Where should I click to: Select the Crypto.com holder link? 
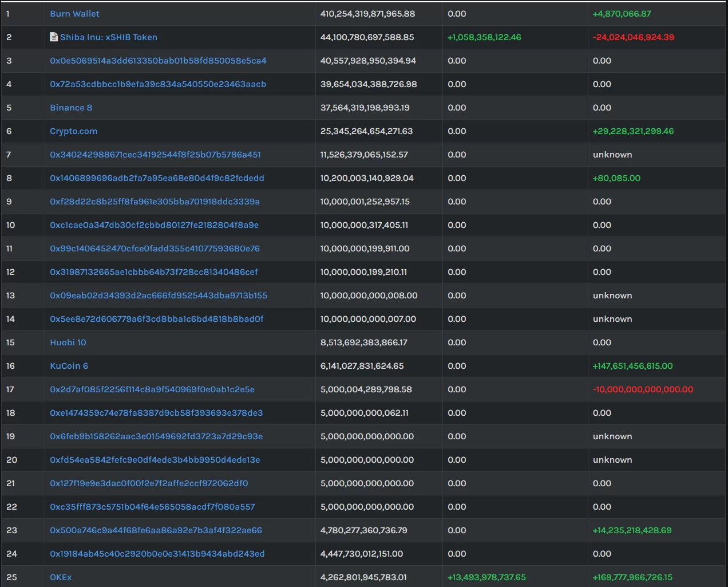tap(73, 131)
